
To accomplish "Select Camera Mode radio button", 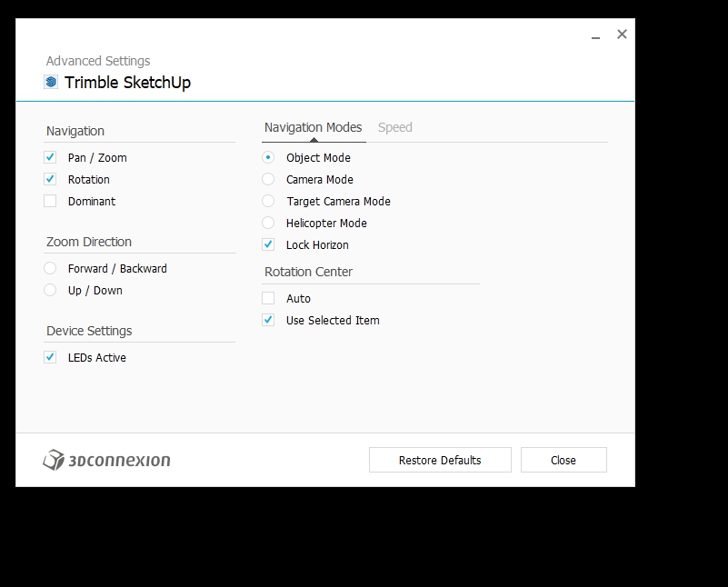I will pyautogui.click(x=268, y=179).
